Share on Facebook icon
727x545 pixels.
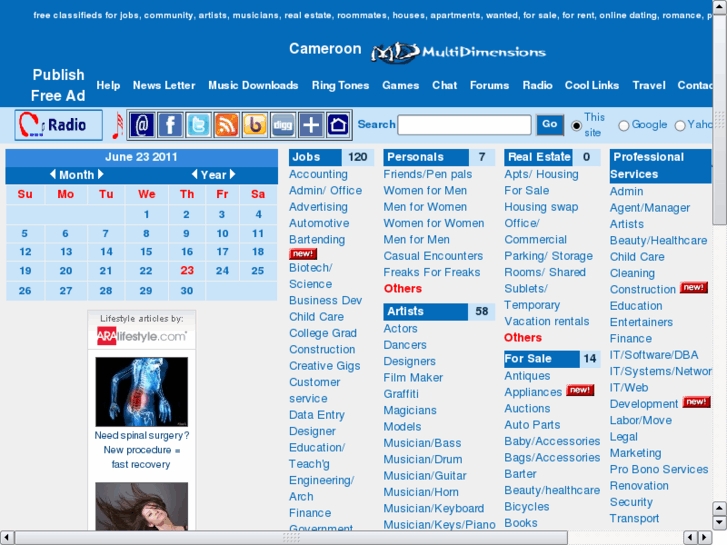tap(170, 125)
